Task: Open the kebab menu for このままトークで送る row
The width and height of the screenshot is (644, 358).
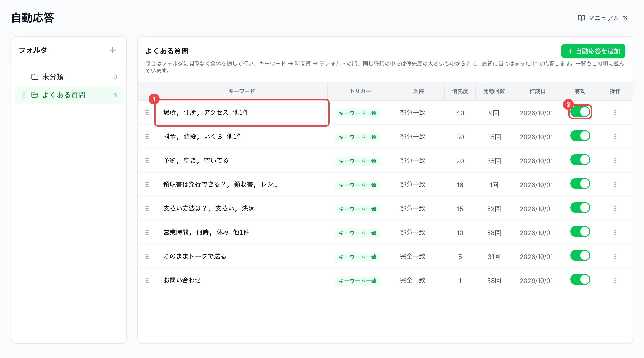Action: 615,256
